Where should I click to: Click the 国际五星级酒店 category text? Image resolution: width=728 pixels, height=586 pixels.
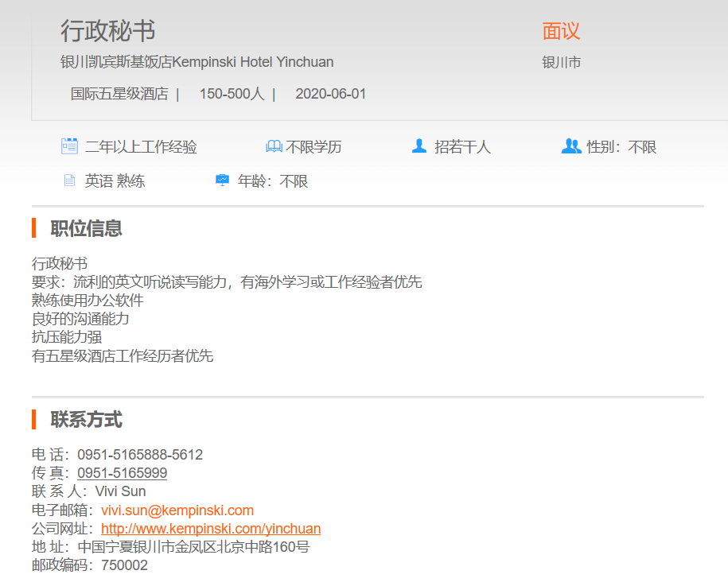pyautogui.click(x=119, y=94)
